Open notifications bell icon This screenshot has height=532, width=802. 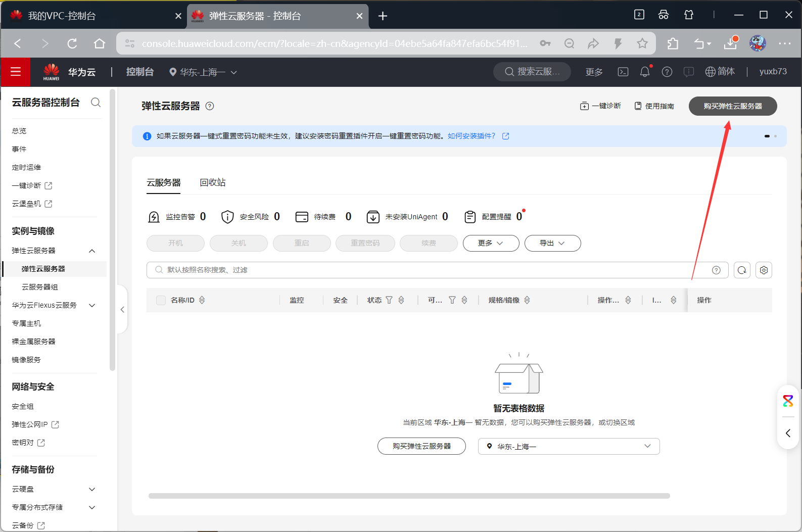(x=645, y=72)
